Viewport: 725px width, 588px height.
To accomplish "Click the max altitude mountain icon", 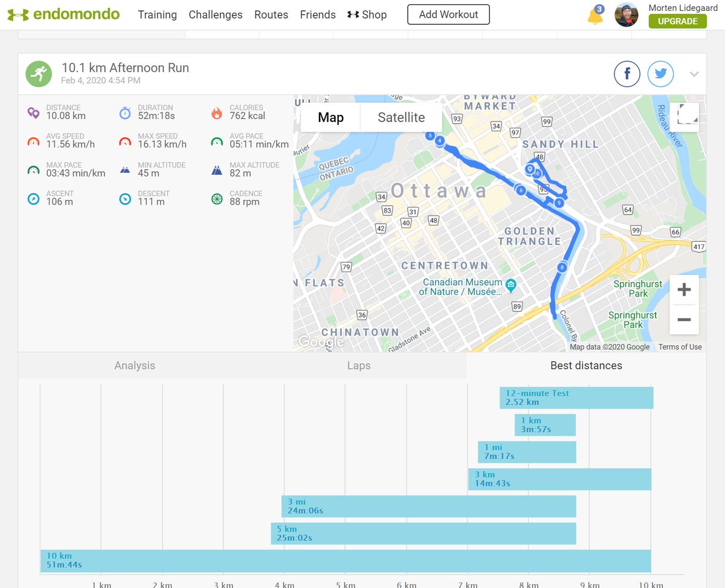I will click(x=217, y=170).
